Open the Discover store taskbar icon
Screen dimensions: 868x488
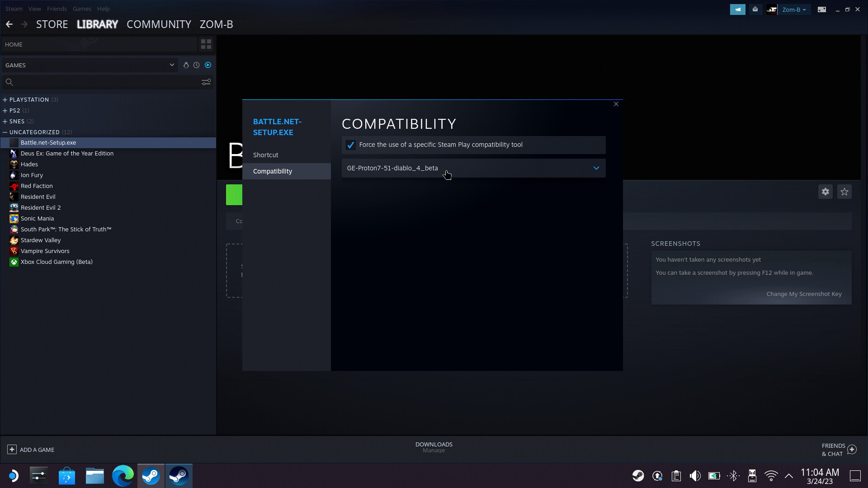point(67,476)
